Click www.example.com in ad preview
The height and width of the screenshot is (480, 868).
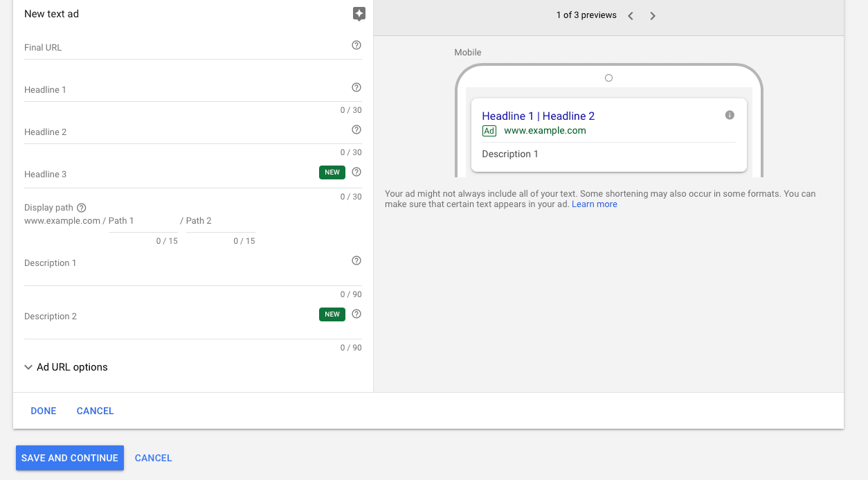[545, 130]
